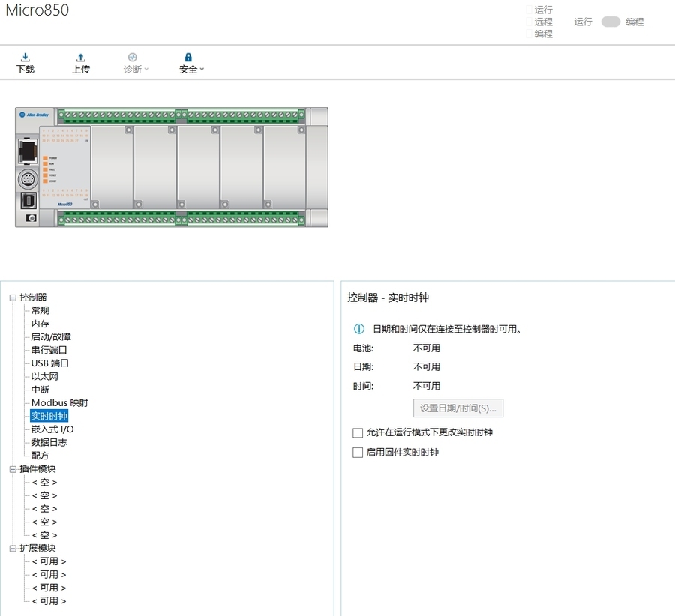Click the 电池: label
The image size is (675, 616).
pyautogui.click(x=363, y=348)
